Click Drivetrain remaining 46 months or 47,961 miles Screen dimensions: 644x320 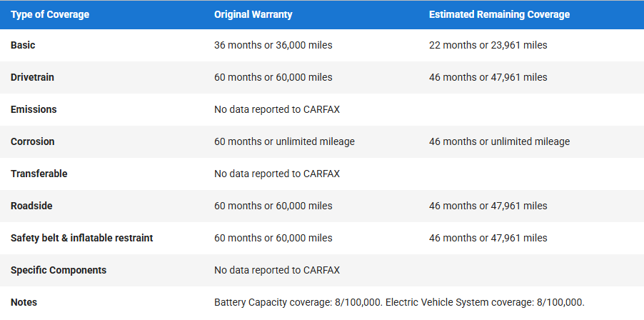(488, 77)
